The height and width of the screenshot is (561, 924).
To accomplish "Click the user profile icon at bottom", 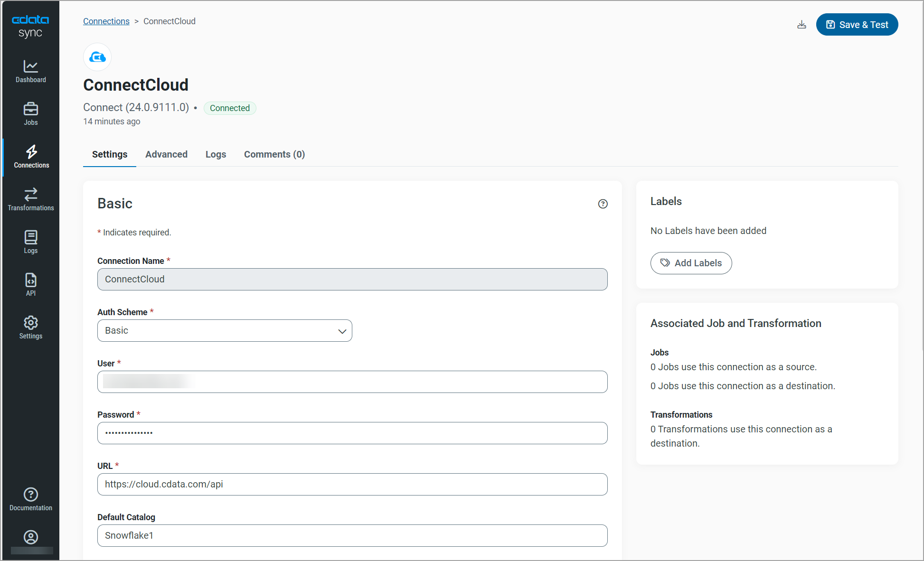I will 30,537.
